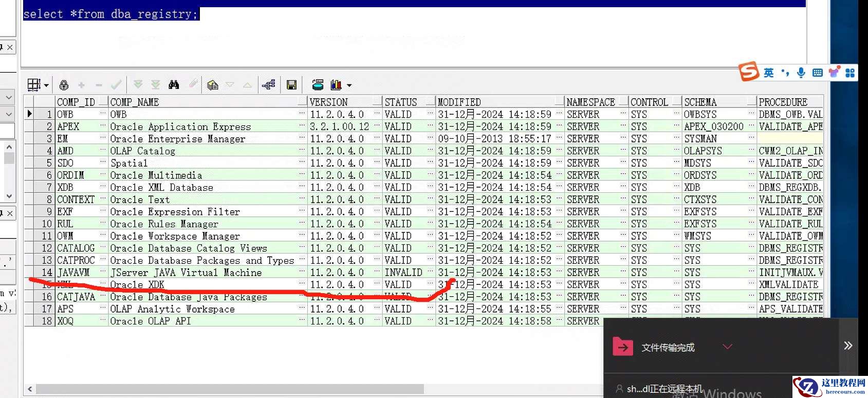Toggle the punctuation mode in Sogou bar
Screen dimensions: 868x398
pos(785,73)
